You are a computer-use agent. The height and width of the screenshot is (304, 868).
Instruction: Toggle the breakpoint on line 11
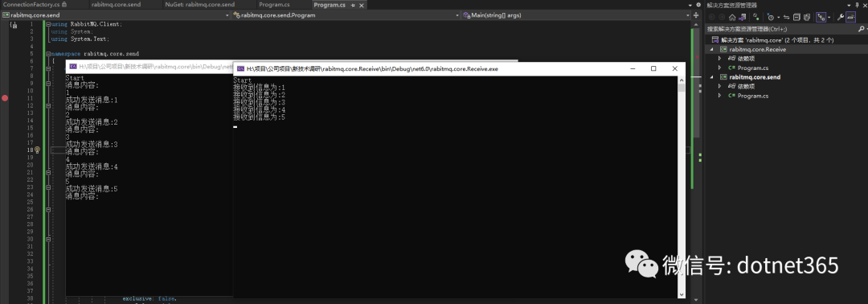click(x=5, y=98)
